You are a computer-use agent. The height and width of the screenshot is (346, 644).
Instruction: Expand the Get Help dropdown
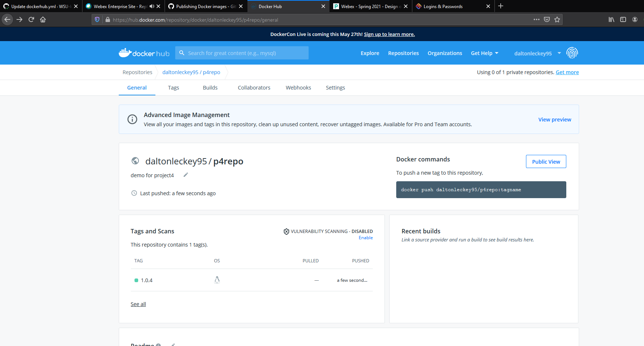(x=485, y=53)
